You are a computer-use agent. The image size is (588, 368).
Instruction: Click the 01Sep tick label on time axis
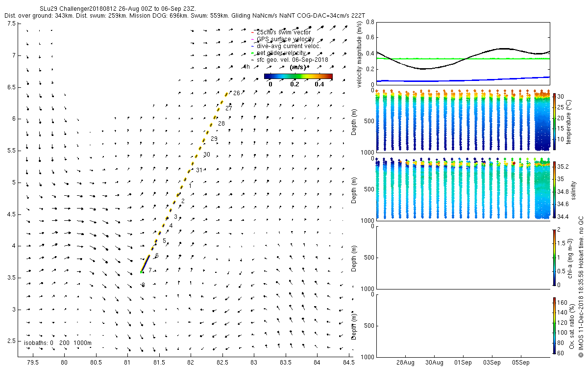pyautogui.click(x=463, y=363)
